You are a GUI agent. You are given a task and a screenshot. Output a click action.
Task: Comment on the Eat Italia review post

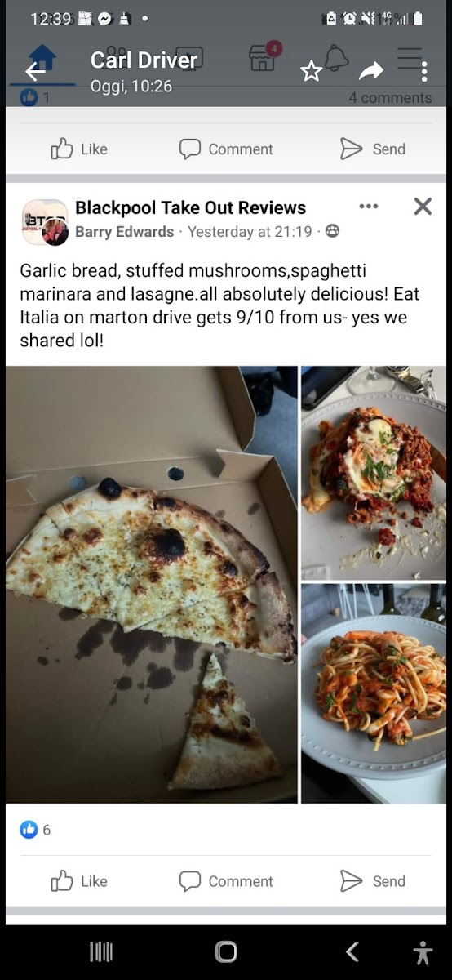226,881
